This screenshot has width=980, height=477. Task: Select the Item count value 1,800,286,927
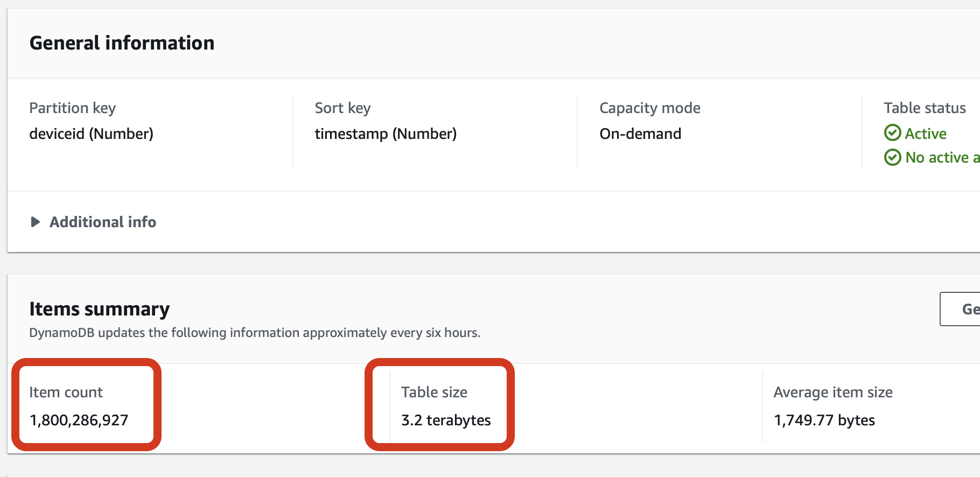[79, 420]
